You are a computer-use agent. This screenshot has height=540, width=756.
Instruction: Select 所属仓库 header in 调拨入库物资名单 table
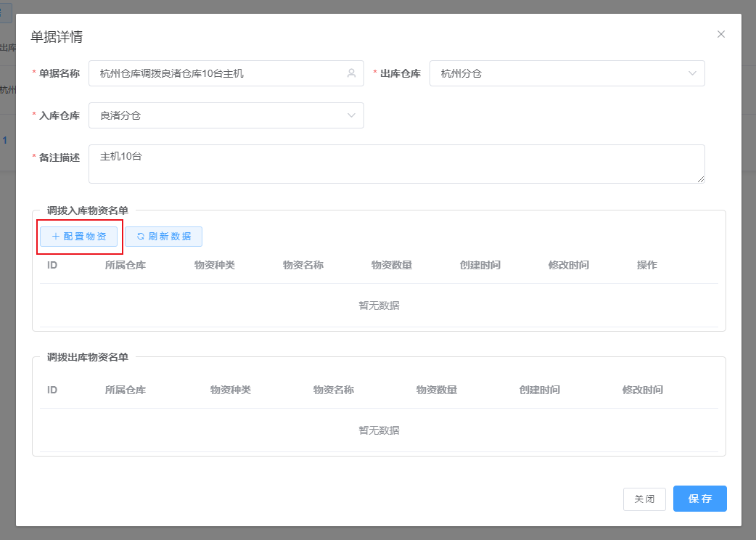click(126, 265)
